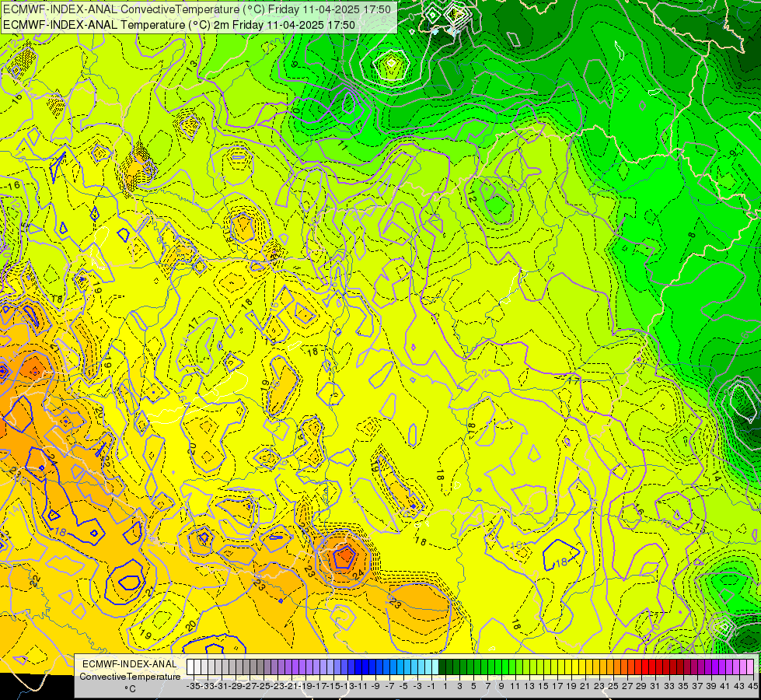Image resolution: width=761 pixels, height=700 pixels.
Task: Pick the darkest green swatch beside cyan
Action: tap(442, 667)
